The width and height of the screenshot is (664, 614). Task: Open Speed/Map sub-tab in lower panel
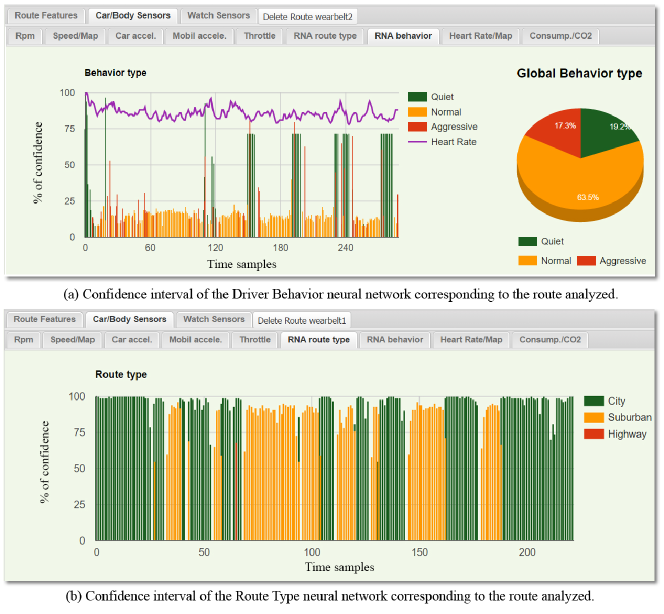click(x=73, y=340)
